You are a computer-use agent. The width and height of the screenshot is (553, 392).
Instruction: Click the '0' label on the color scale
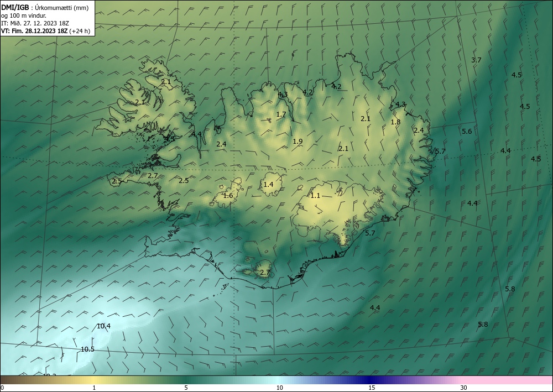(x=2, y=388)
